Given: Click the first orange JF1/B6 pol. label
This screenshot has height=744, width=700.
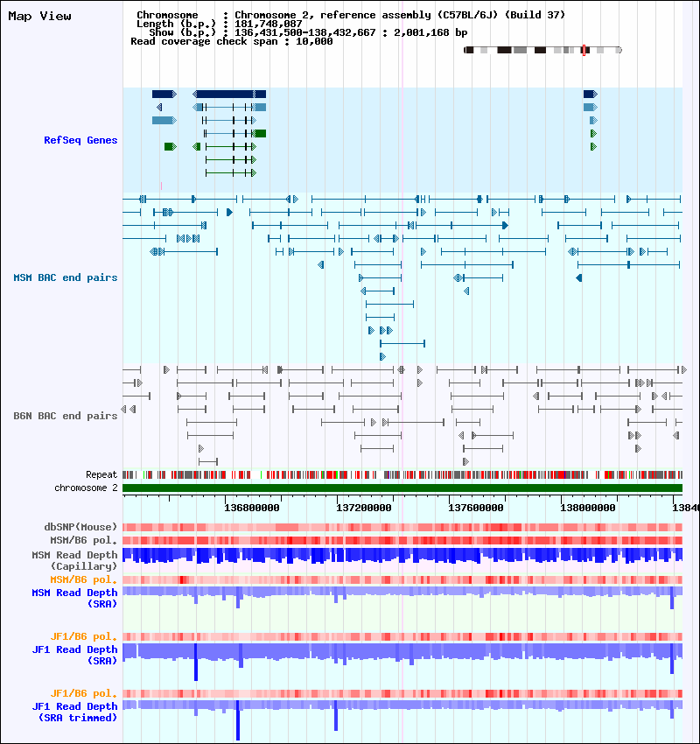Looking at the screenshot, I should point(83,636).
